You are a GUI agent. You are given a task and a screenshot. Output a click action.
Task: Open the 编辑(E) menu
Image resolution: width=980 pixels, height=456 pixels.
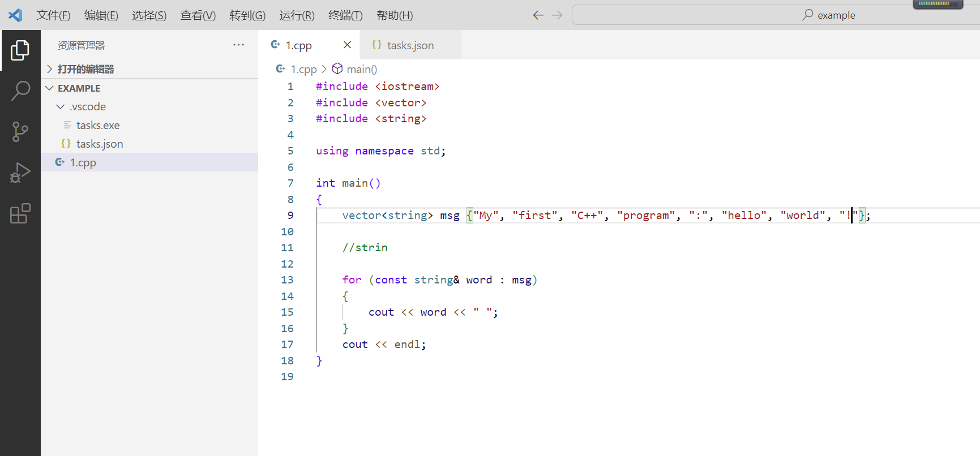[101, 15]
